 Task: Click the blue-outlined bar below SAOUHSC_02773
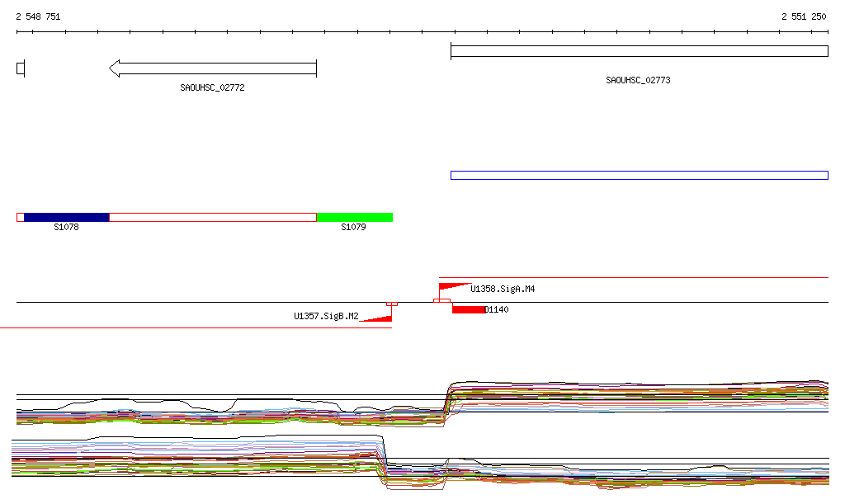click(639, 175)
